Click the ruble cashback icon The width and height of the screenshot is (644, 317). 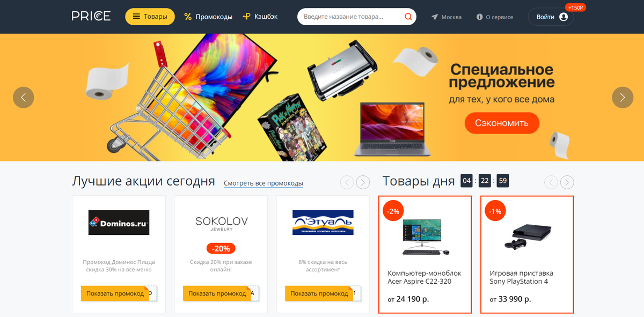[246, 17]
